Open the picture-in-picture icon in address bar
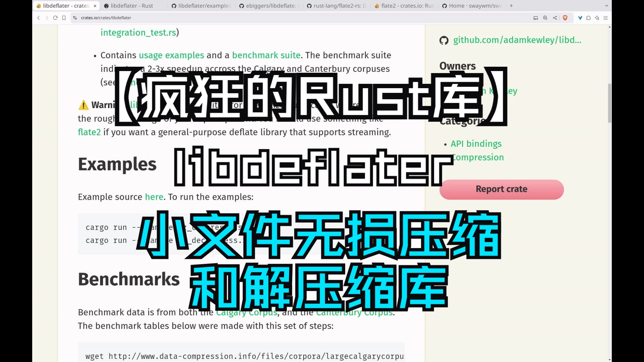Image resolution: width=644 pixels, height=362 pixels. [536, 18]
